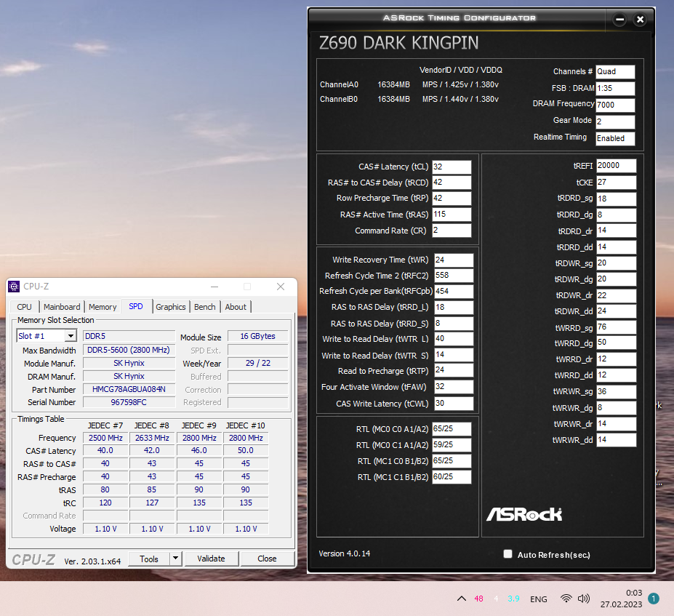
Task: Click the Write Recovery Time (tWR) field
Action: [454, 260]
